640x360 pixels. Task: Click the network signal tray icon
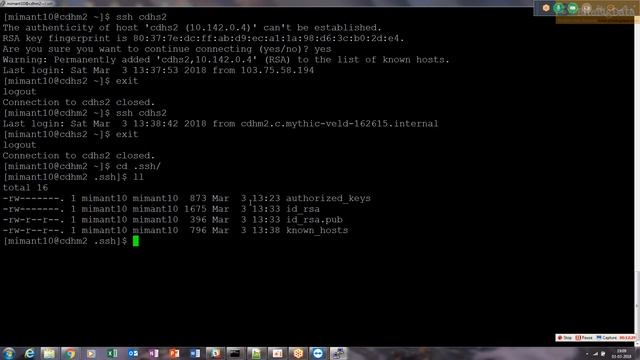[596, 354]
